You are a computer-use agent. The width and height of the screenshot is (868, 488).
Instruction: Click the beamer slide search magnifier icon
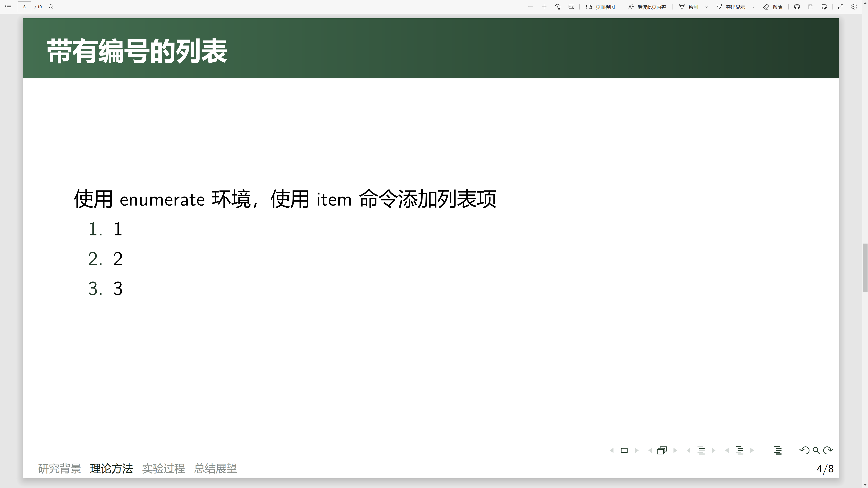tap(816, 450)
